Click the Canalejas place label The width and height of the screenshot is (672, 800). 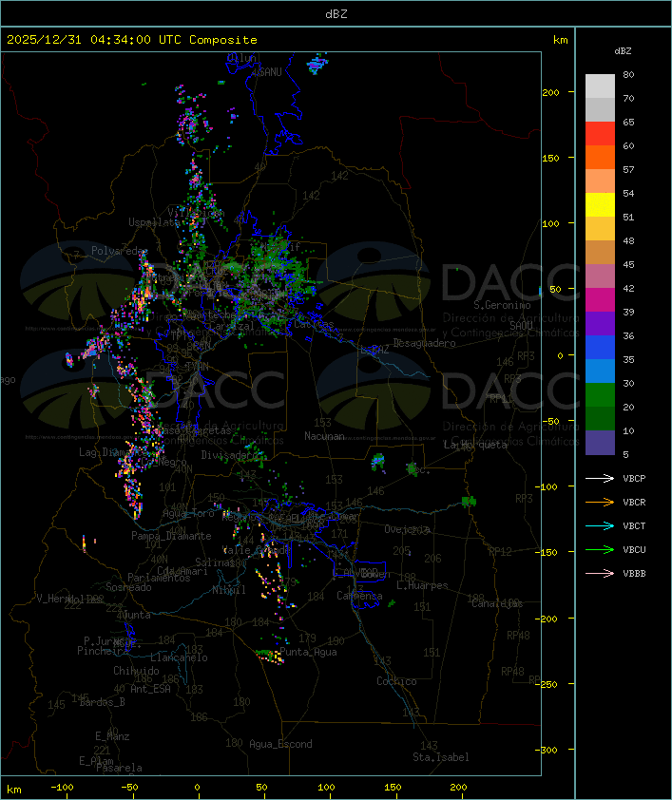(x=497, y=603)
